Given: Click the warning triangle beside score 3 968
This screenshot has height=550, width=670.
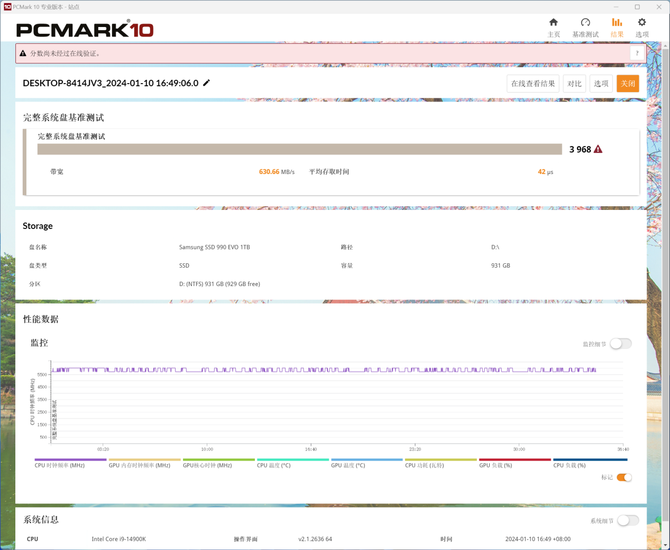Looking at the screenshot, I should [598, 149].
